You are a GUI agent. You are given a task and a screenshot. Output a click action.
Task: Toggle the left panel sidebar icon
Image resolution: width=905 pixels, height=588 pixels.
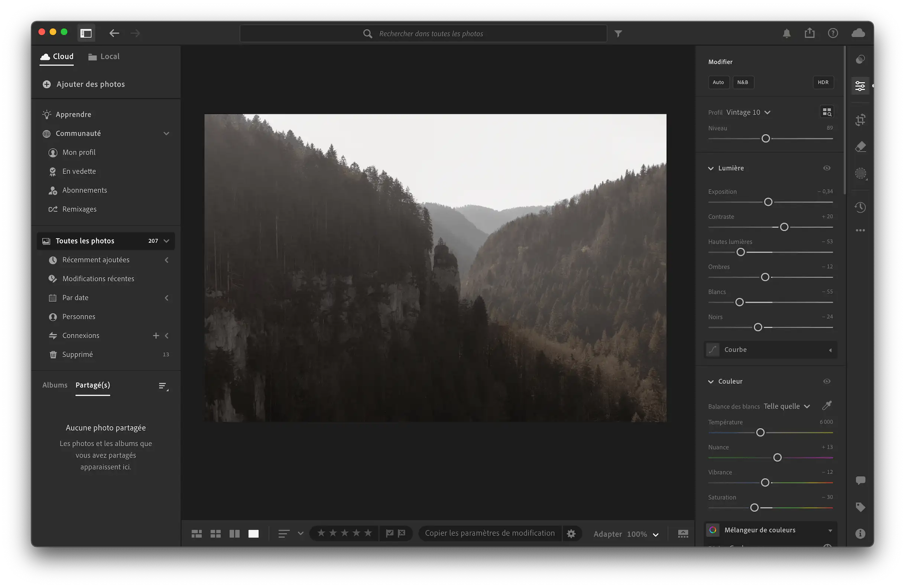(x=86, y=33)
